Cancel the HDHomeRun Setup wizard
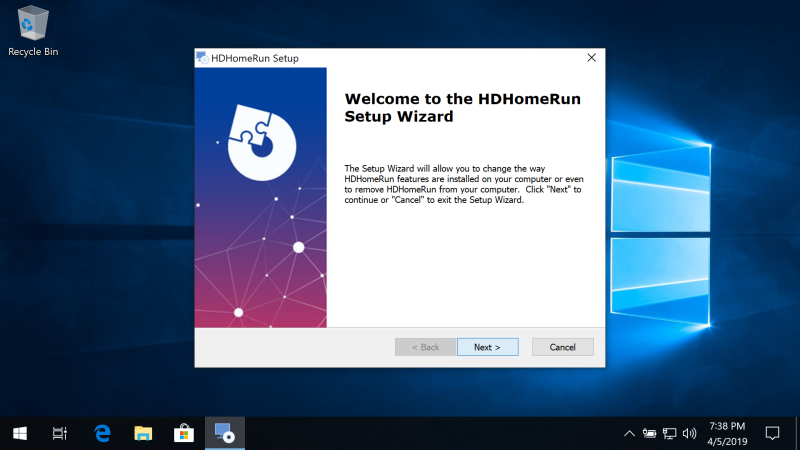Screen dimensions: 800x450 click(562, 347)
